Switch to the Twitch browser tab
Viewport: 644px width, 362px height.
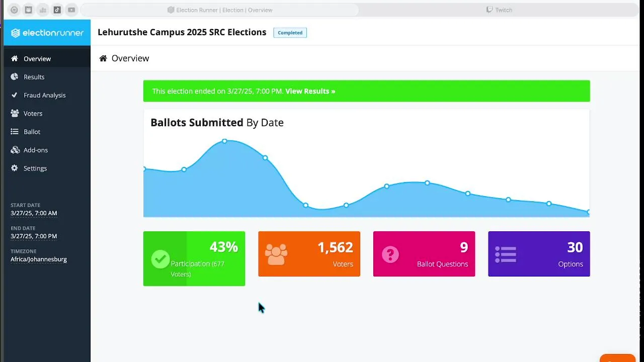(x=499, y=10)
